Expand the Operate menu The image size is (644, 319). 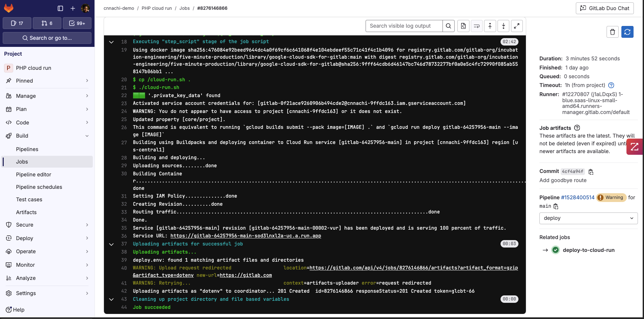coord(47,251)
